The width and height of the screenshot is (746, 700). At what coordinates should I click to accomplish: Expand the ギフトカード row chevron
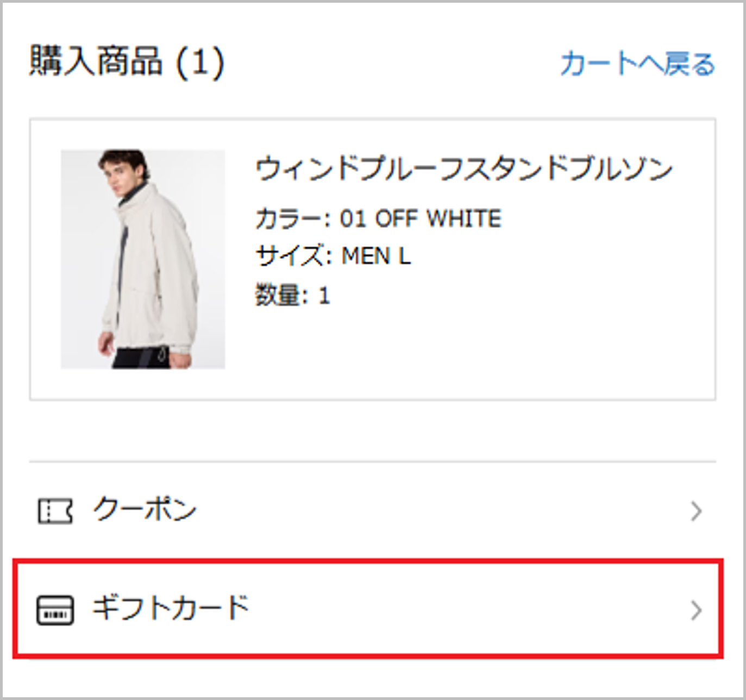pos(696,610)
